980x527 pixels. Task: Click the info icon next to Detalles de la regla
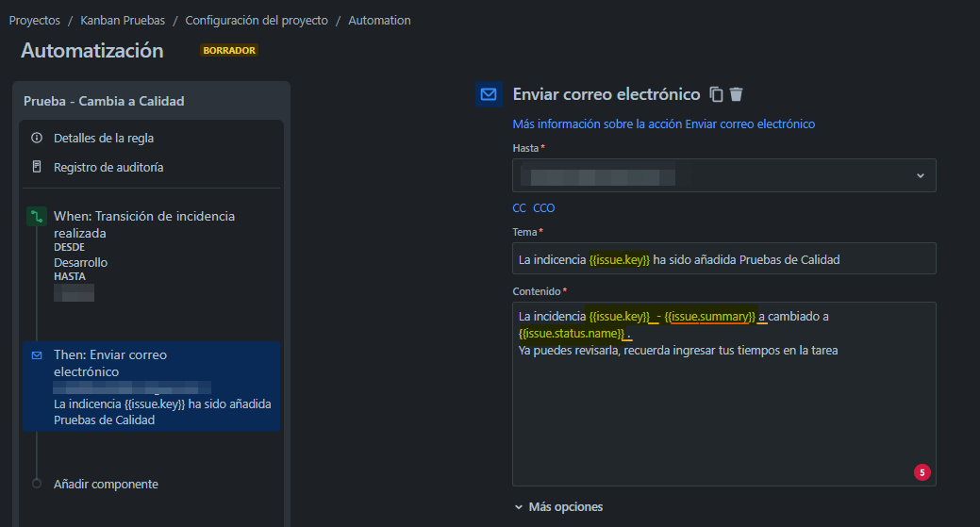point(37,138)
